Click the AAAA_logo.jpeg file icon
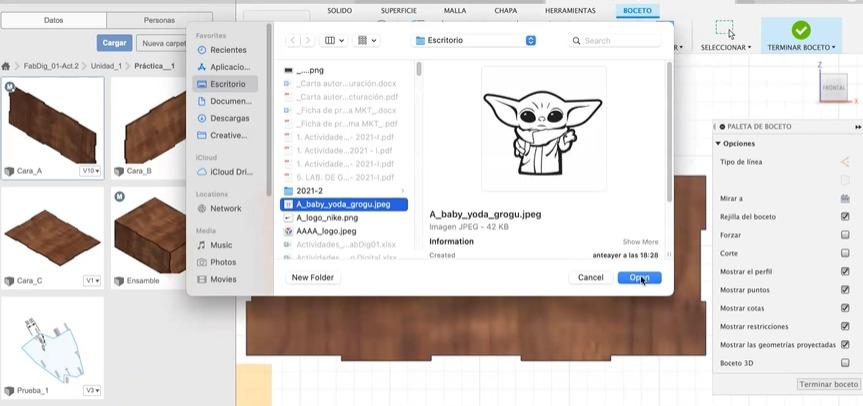Image resolution: width=863 pixels, height=406 pixels. [288, 232]
